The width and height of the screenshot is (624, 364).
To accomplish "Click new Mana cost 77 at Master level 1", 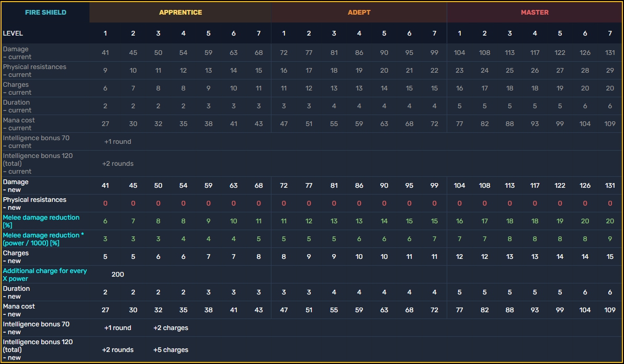I will (x=460, y=310).
